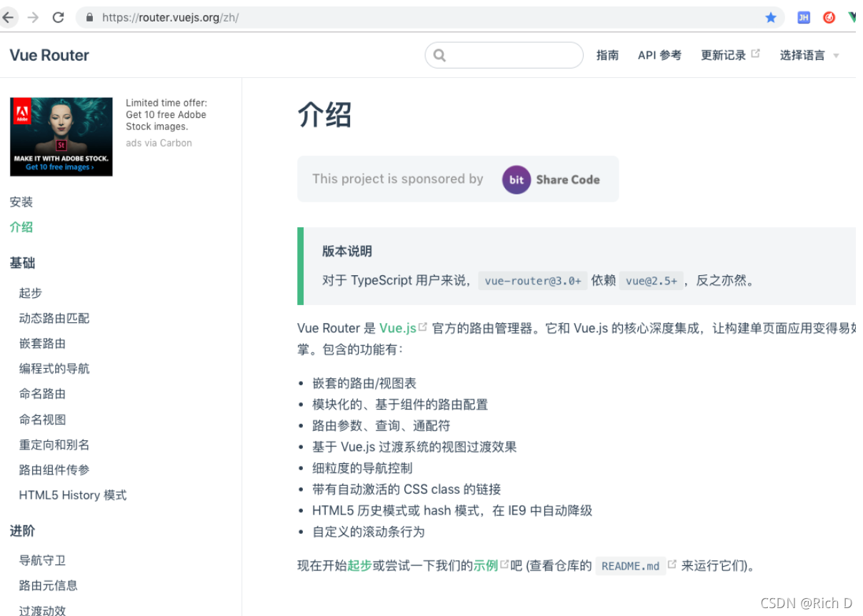Select the 指南 menu item

click(608, 55)
